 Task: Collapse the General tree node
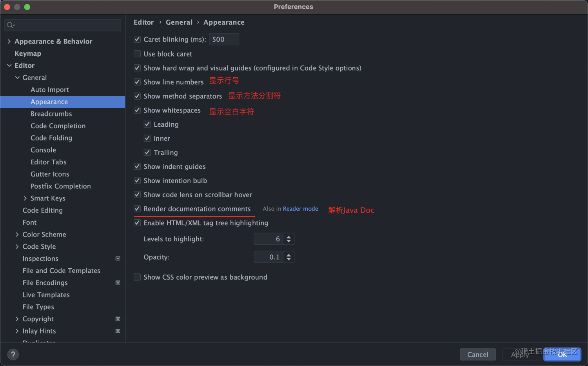(x=17, y=78)
